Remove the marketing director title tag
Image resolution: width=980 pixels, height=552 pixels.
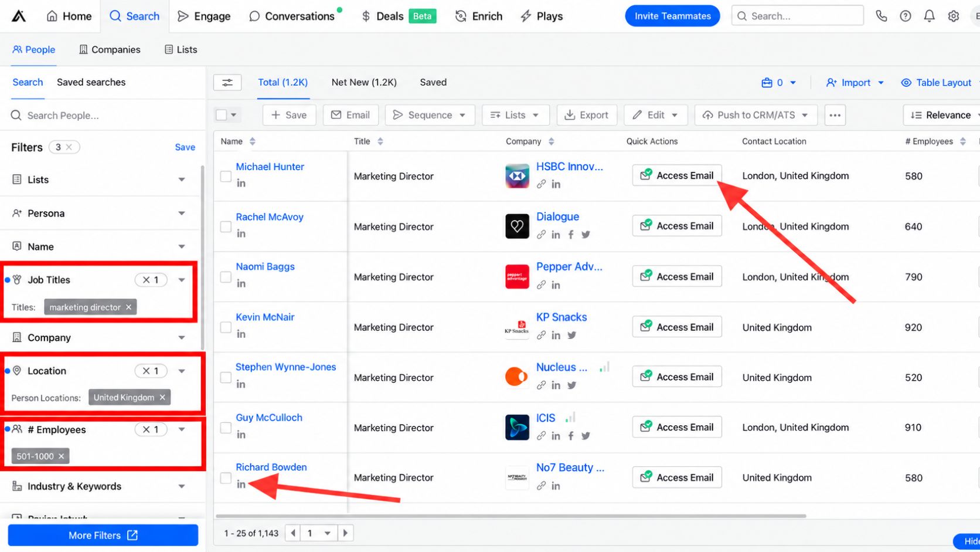[x=128, y=307]
